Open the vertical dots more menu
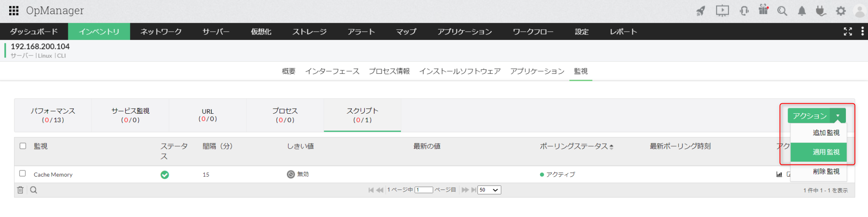Image resolution: width=868 pixels, height=217 pixels. pyautogui.click(x=862, y=32)
